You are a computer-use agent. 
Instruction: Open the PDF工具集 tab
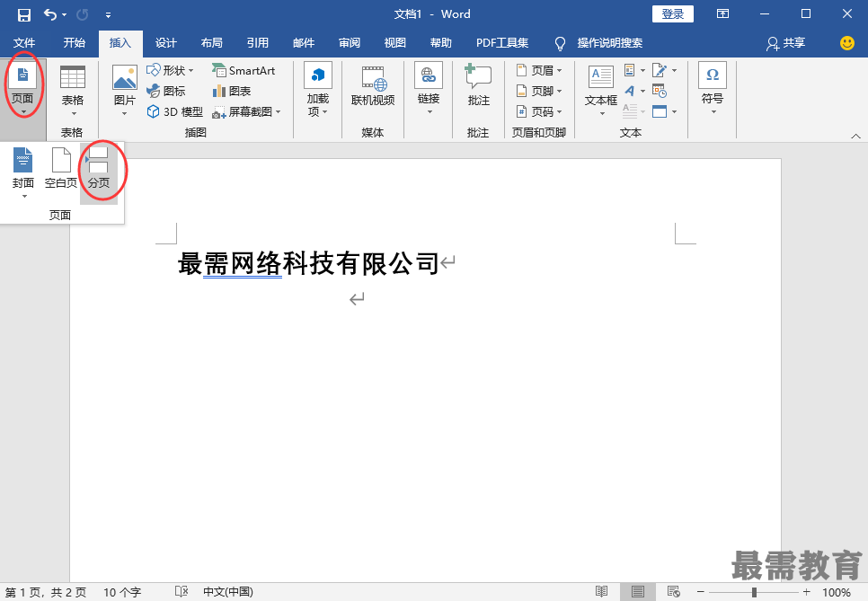(x=502, y=42)
